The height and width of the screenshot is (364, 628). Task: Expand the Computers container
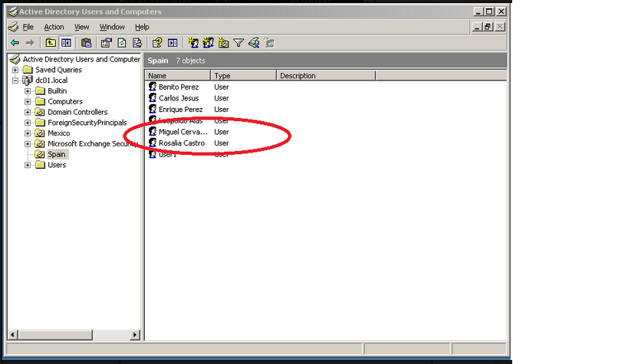click(28, 101)
